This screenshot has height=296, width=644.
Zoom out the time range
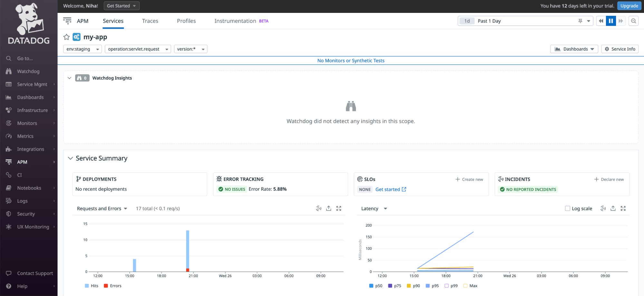(x=633, y=21)
